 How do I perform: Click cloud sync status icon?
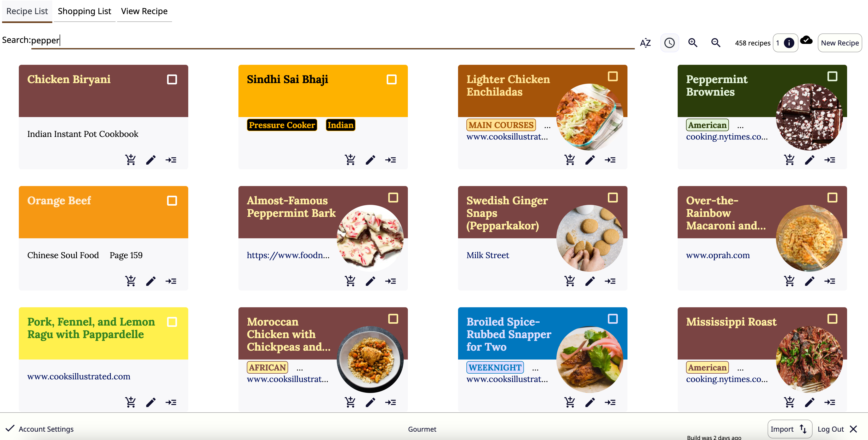coord(806,40)
